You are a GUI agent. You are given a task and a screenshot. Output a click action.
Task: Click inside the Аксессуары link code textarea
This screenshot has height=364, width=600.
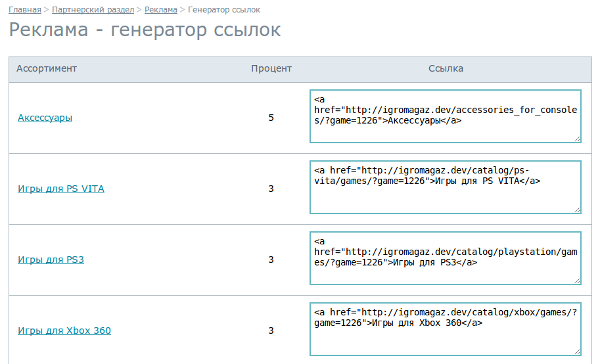click(x=445, y=116)
